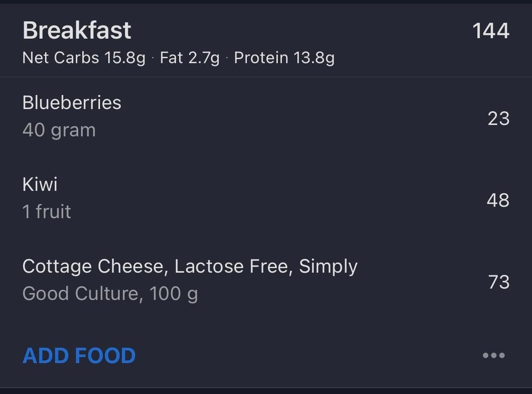Image resolution: width=532 pixels, height=394 pixels.
Task: Open the Blueberries food entry
Action: point(72,103)
